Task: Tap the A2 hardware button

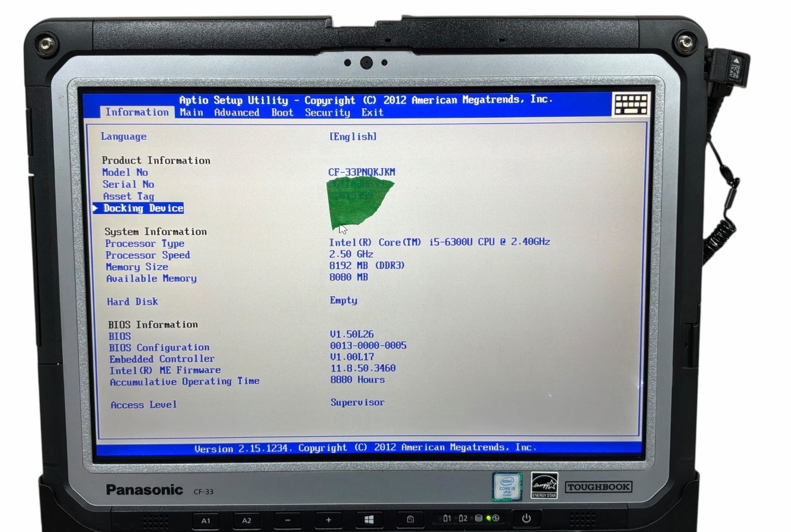Action: (247, 520)
